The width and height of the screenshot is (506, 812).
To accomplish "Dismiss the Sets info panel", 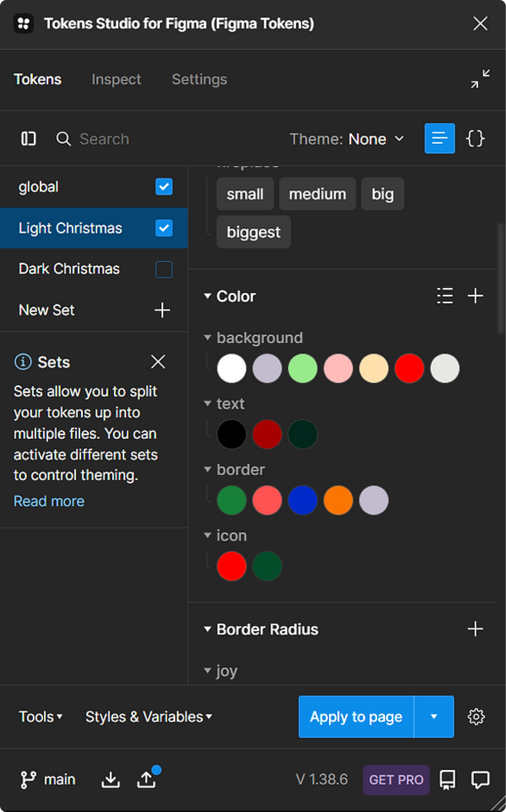I will (x=158, y=362).
